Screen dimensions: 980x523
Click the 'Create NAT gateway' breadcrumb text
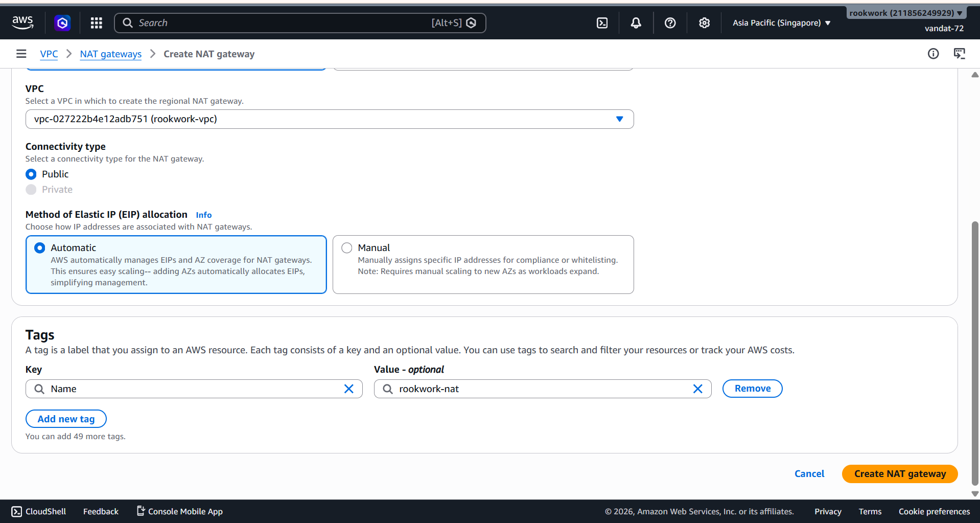[x=209, y=54]
